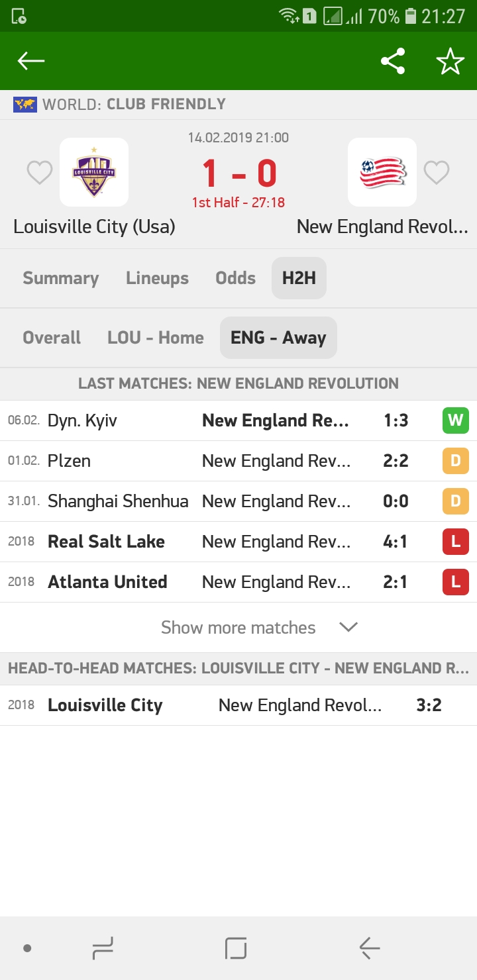The image size is (477, 980).
Task: Open the Odds tab
Action: coord(236,278)
